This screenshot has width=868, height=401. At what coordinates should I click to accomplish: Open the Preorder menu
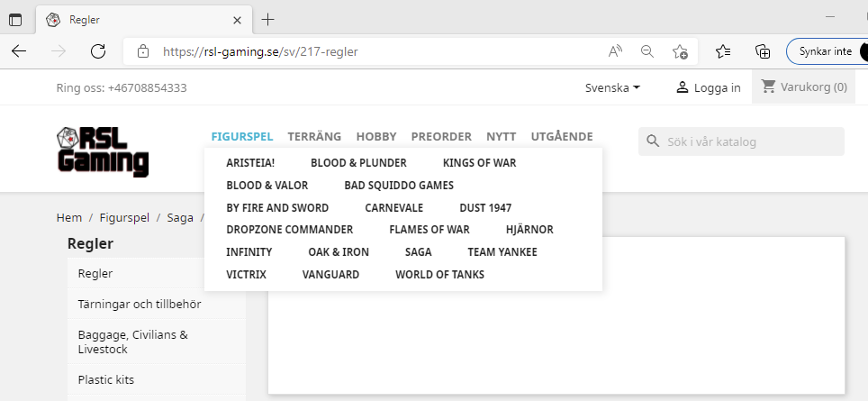click(441, 136)
